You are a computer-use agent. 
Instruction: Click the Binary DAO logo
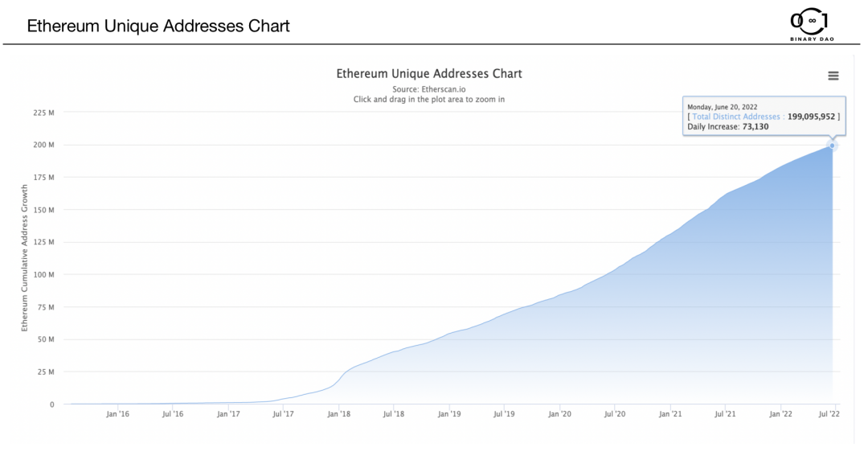click(812, 25)
